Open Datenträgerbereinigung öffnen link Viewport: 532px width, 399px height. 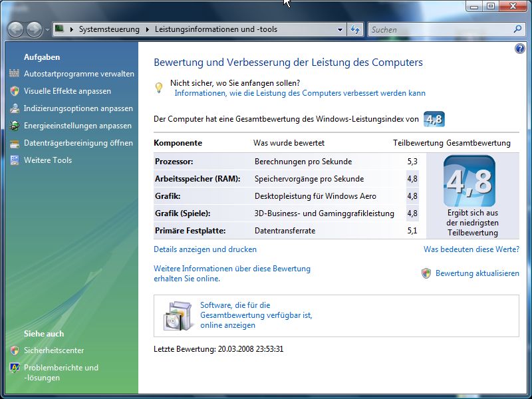tap(78, 143)
